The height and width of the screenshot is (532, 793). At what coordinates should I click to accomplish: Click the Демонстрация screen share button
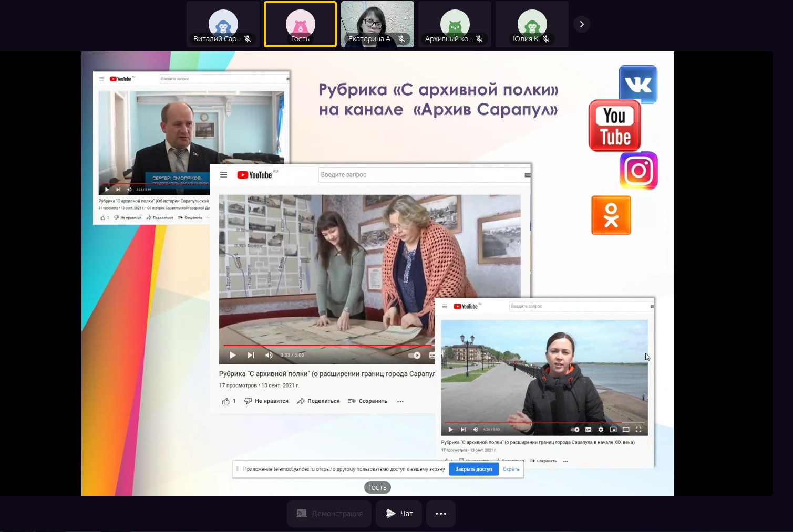[x=329, y=514]
